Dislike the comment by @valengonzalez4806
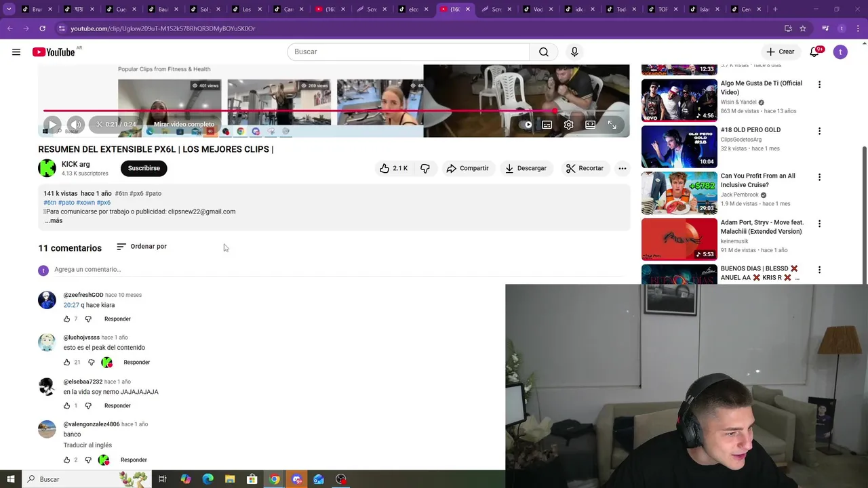 (x=88, y=460)
